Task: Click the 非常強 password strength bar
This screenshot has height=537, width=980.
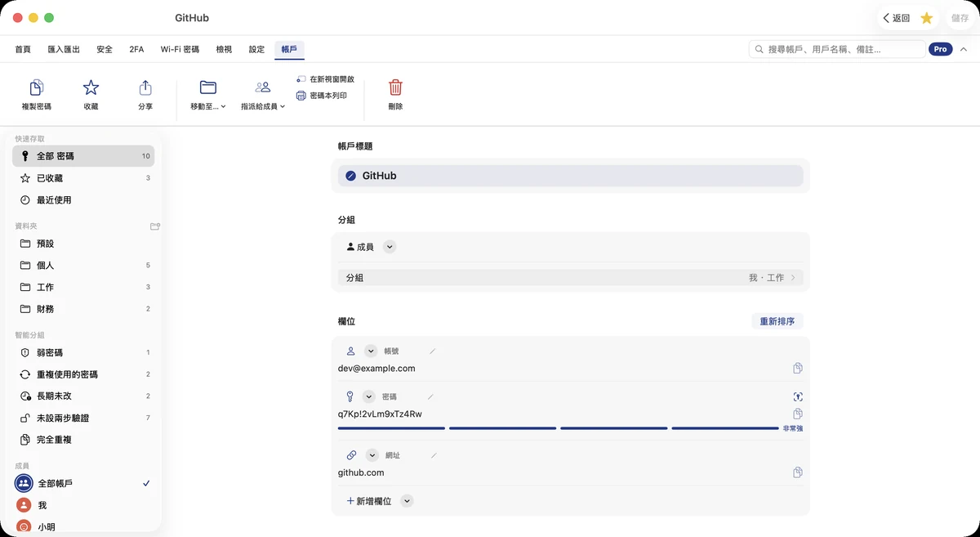Action: click(x=559, y=428)
